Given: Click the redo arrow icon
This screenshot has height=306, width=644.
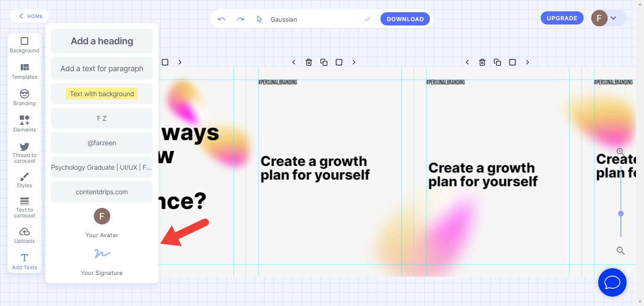Looking at the screenshot, I should tap(240, 19).
